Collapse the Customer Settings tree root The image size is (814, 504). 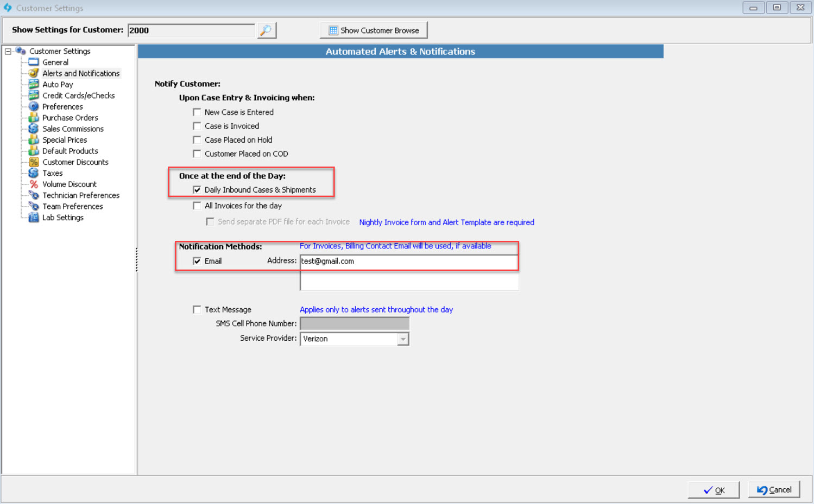(x=8, y=52)
